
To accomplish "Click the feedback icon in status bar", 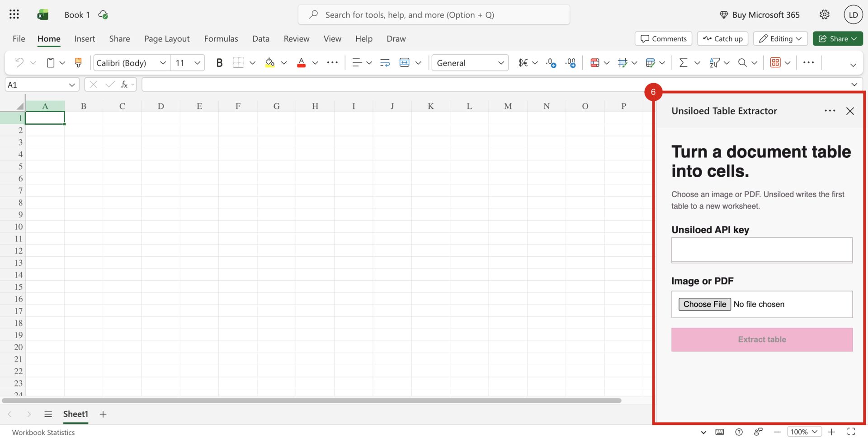I will tap(758, 432).
